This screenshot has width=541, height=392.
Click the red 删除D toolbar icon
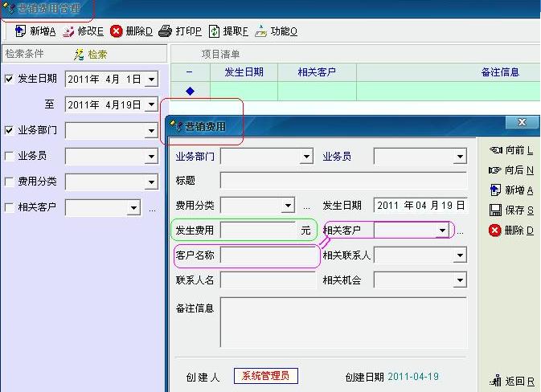point(117,31)
